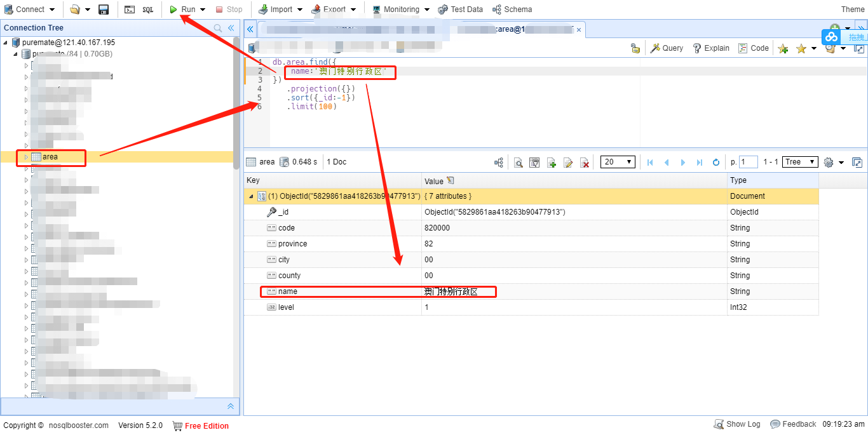This screenshot has width=868, height=435.
Task: Change the page size from the 20 dropdown
Action: (617, 163)
